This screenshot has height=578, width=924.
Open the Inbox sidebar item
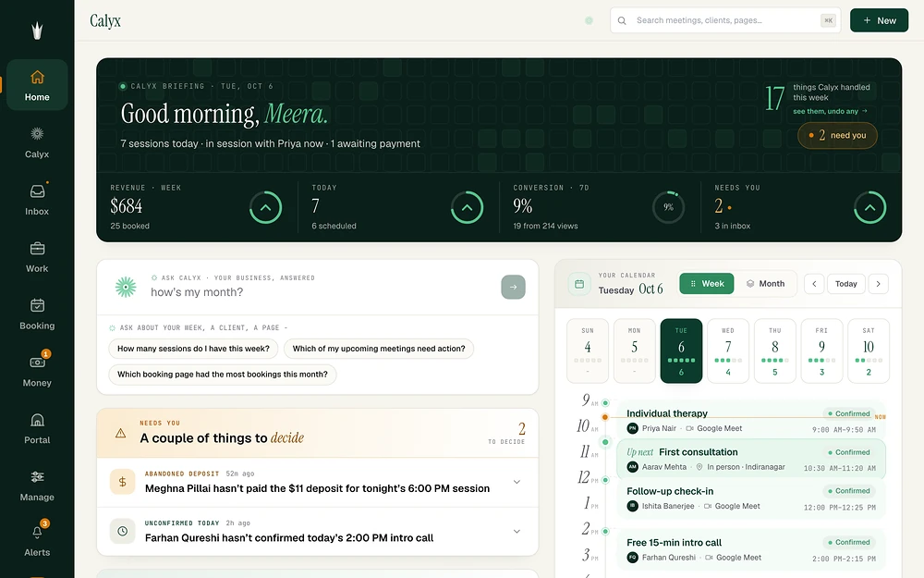[37, 200]
